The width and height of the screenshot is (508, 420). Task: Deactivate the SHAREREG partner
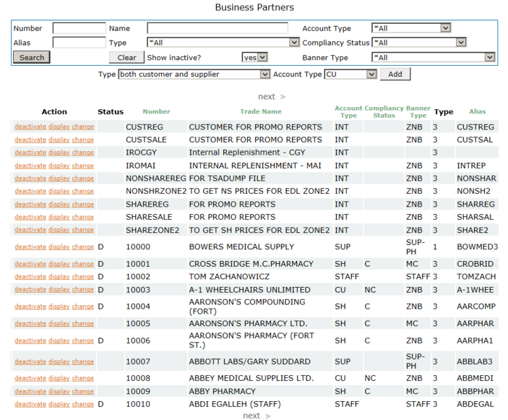30,204
